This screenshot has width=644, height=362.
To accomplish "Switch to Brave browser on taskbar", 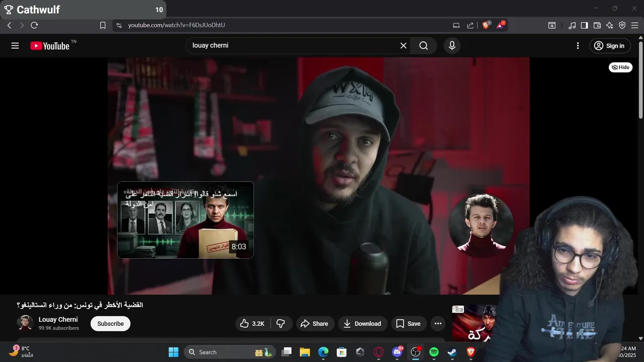I will tap(471, 352).
